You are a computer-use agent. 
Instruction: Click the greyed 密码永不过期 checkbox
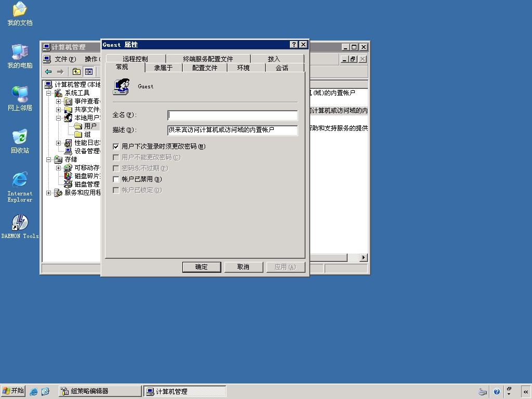(116, 168)
